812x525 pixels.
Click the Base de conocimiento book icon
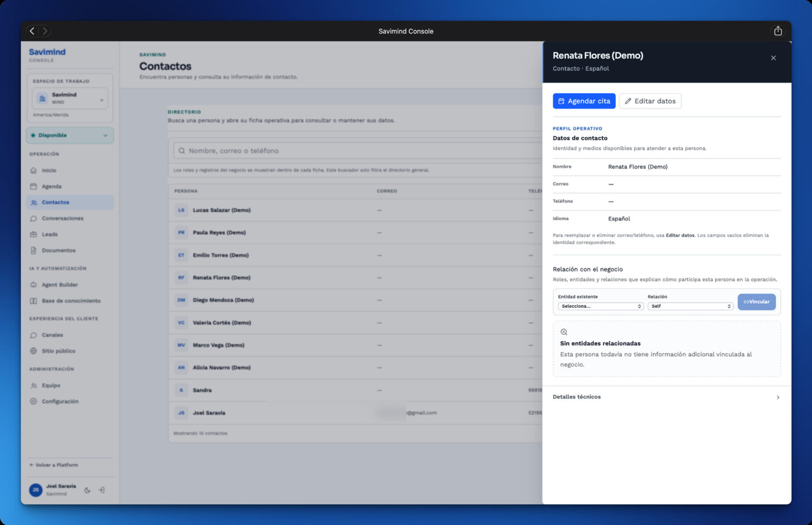(x=33, y=301)
